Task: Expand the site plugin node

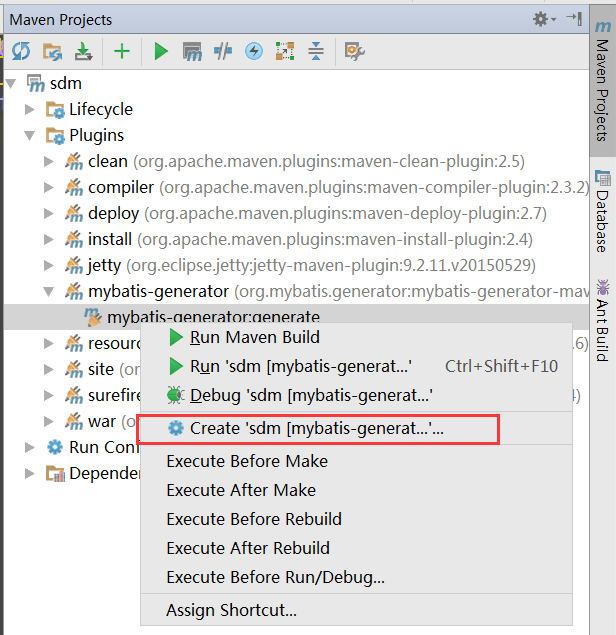Action: click(x=49, y=369)
